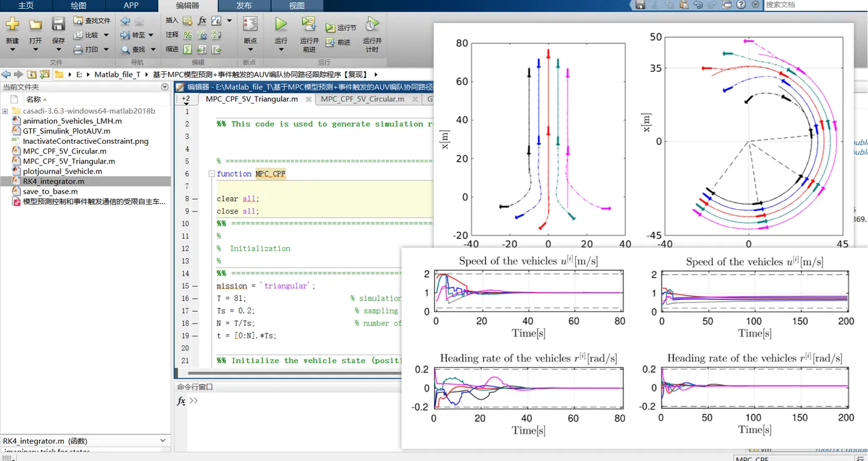This screenshot has width=868, height=461.
Task: Click the 比较 (Compare) button
Action: pos(86,35)
